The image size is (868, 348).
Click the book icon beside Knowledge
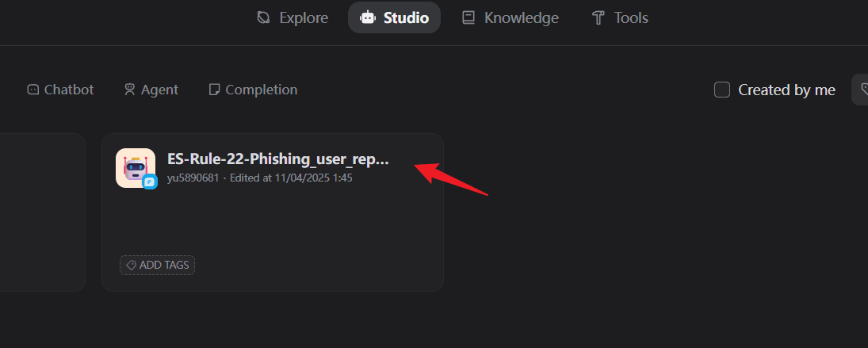(469, 17)
